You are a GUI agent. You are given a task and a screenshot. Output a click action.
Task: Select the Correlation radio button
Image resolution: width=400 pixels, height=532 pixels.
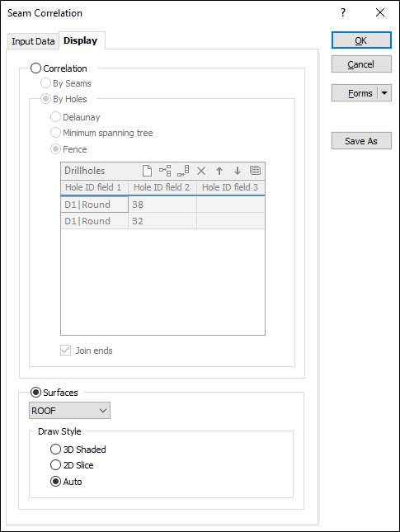coord(36,68)
